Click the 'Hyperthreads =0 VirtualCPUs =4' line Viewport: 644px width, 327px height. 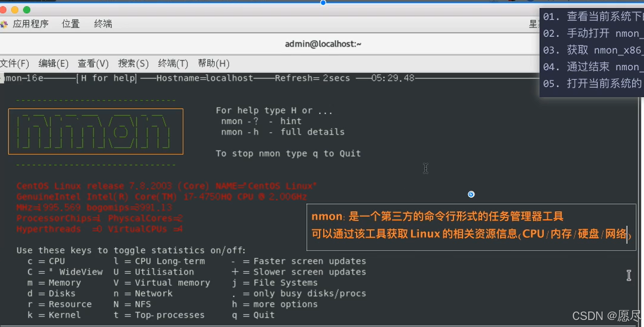[x=100, y=229]
